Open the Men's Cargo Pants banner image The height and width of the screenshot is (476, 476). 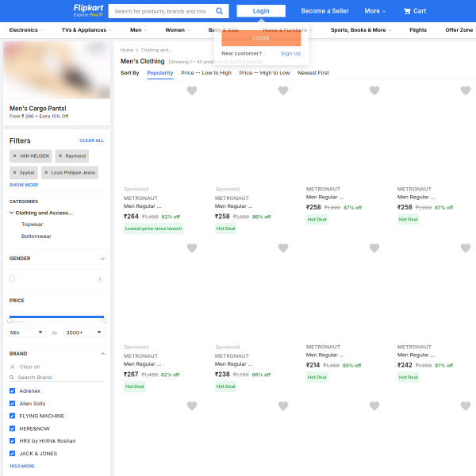coord(56,70)
